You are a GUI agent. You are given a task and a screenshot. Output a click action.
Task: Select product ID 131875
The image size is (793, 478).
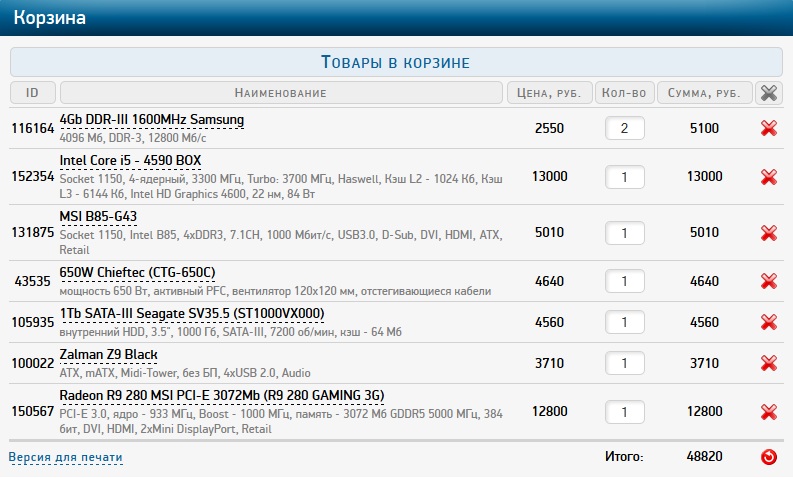33,233
